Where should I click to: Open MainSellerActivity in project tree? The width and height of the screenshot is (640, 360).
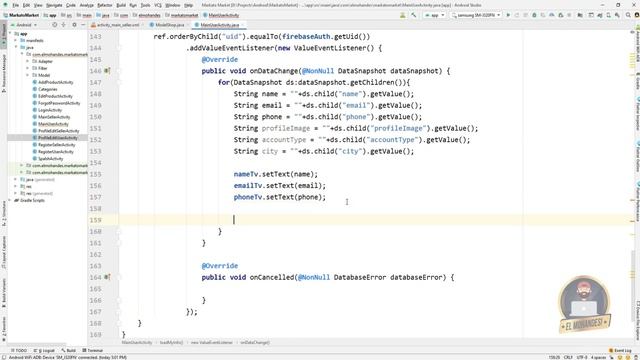(x=54, y=117)
